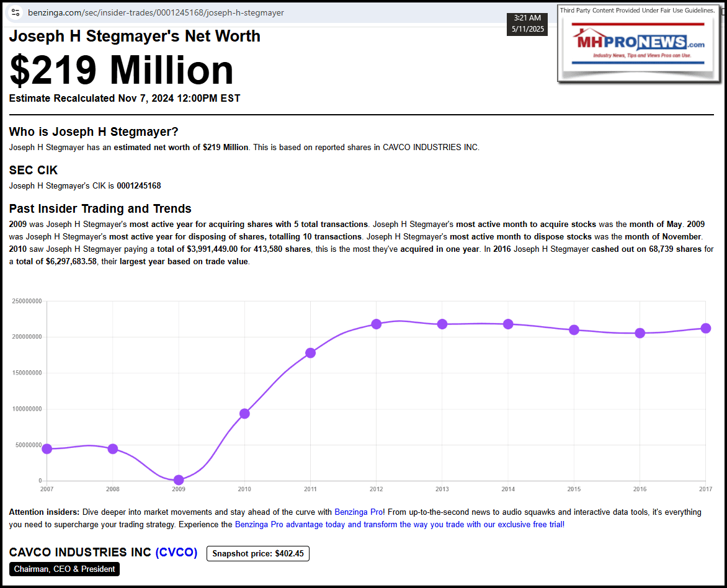
Task: Select the 2017 data point on chart
Action: point(705,328)
